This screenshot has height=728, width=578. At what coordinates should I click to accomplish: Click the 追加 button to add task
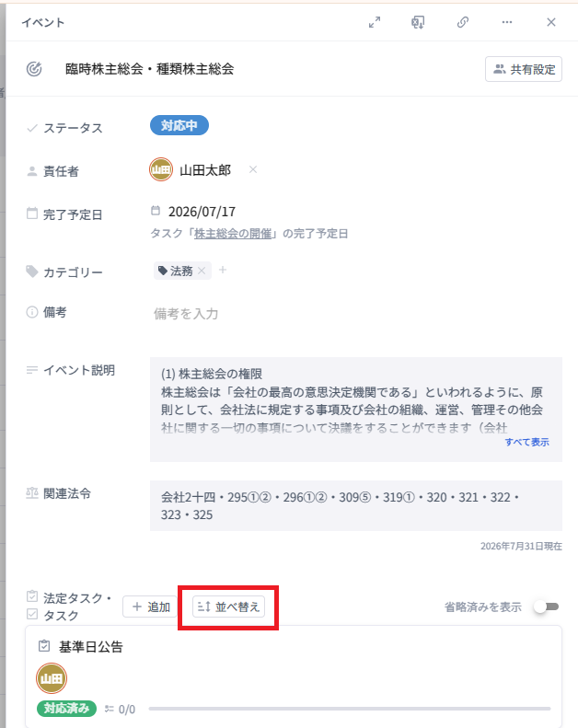[x=151, y=607]
